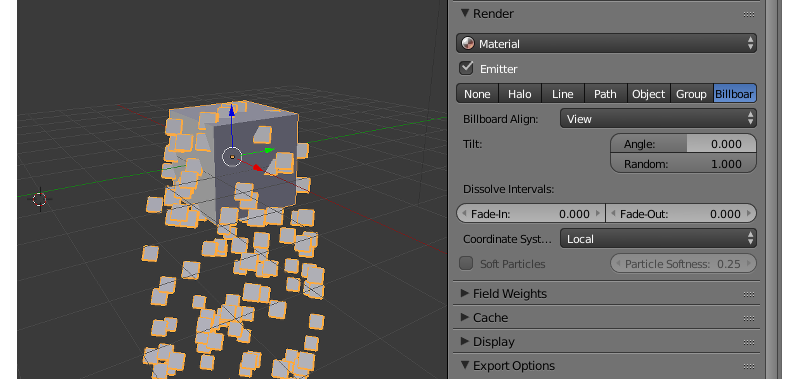Enable the Soft Particles checkbox
This screenshot has height=379, width=800.
tap(466, 263)
